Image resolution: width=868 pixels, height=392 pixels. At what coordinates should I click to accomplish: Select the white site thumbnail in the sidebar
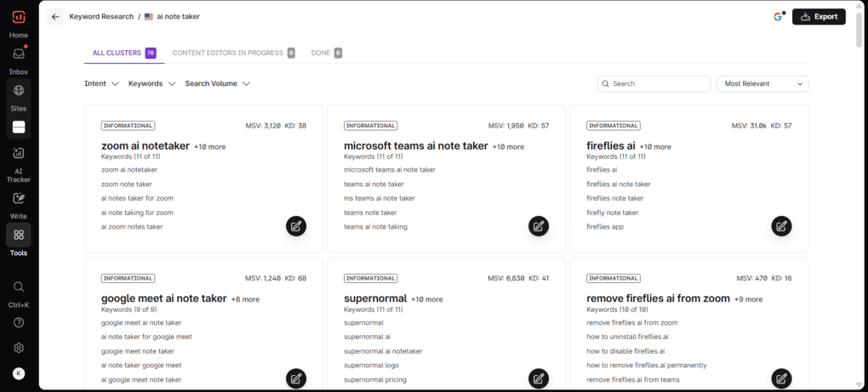tap(18, 128)
